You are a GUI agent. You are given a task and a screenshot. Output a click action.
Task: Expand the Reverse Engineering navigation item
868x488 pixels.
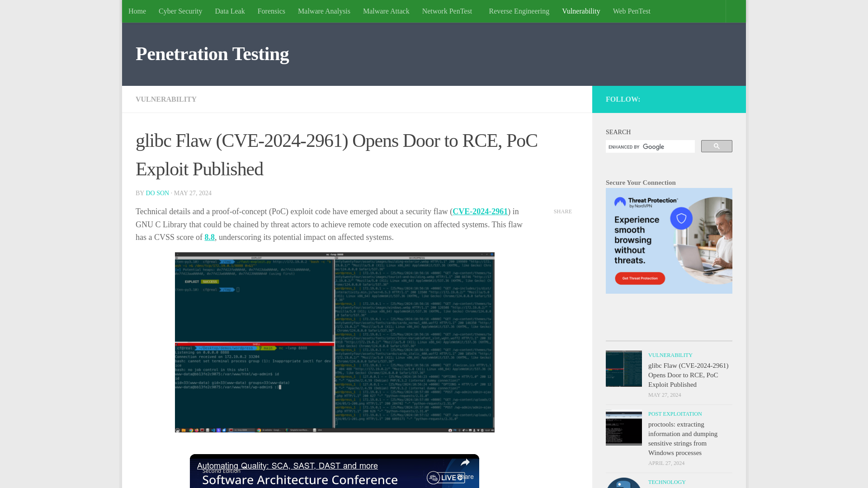[x=519, y=11]
